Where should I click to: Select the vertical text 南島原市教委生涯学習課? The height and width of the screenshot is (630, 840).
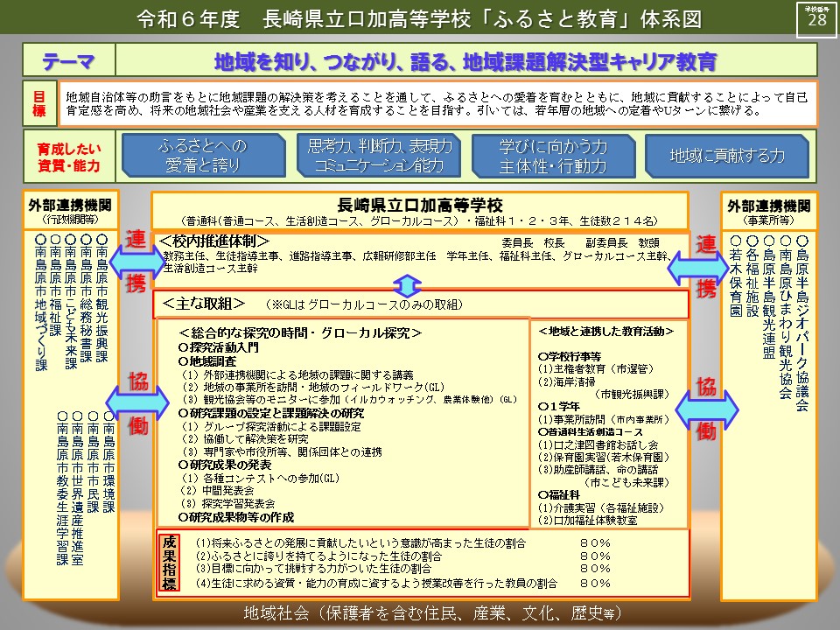click(63, 488)
